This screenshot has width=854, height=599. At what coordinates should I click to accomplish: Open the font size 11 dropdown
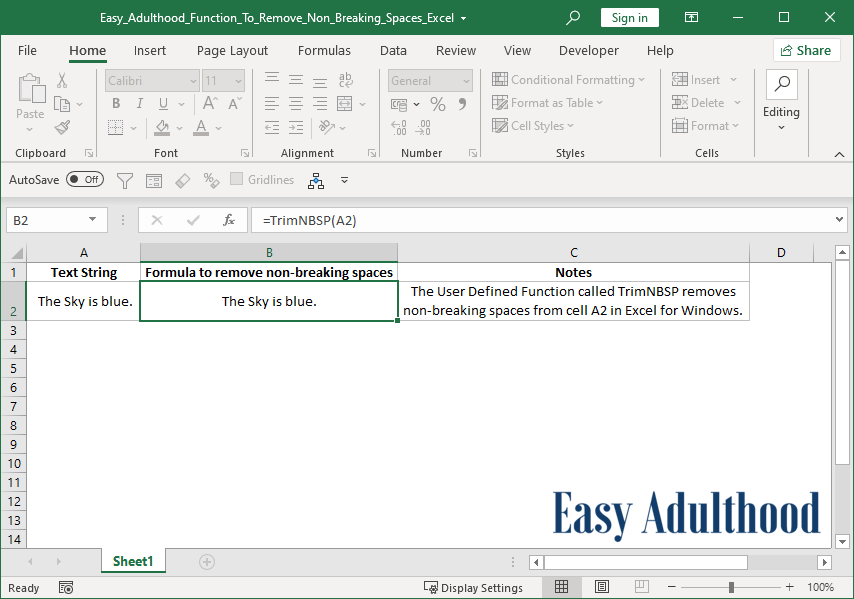tap(239, 81)
